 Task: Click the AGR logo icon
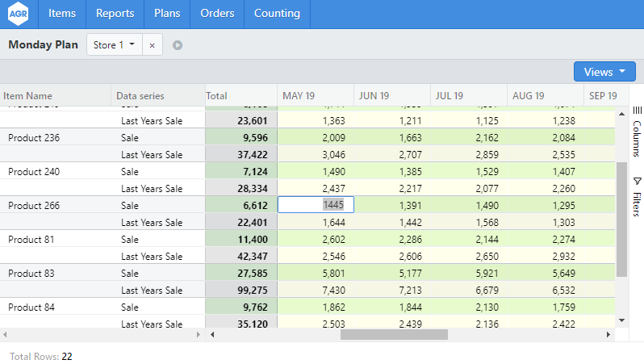tap(19, 14)
